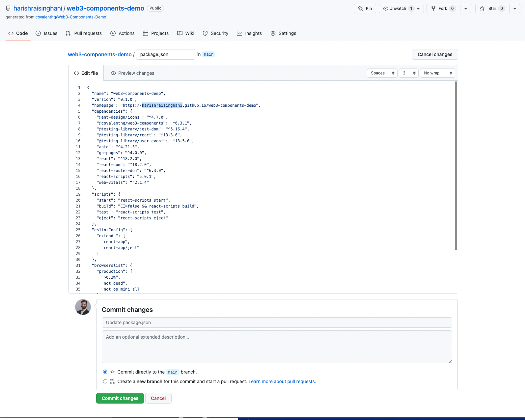Click the Pin button
Image resolution: width=525 pixels, height=420 pixels.
pos(365,9)
